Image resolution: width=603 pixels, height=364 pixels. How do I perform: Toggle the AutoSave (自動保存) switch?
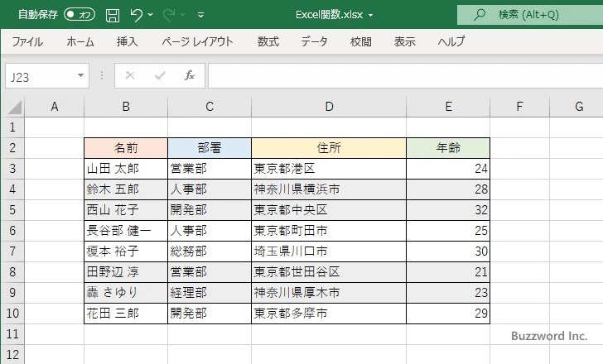coord(80,15)
